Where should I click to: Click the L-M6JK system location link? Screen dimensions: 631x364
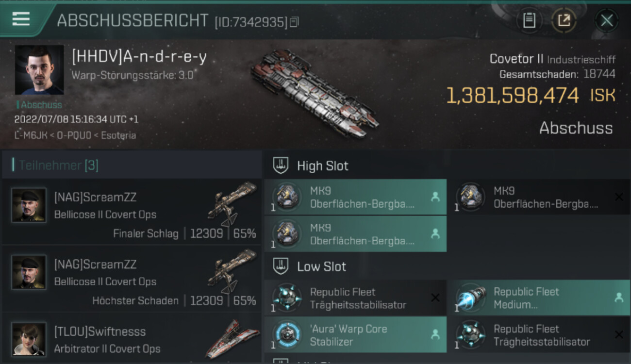click(x=30, y=135)
